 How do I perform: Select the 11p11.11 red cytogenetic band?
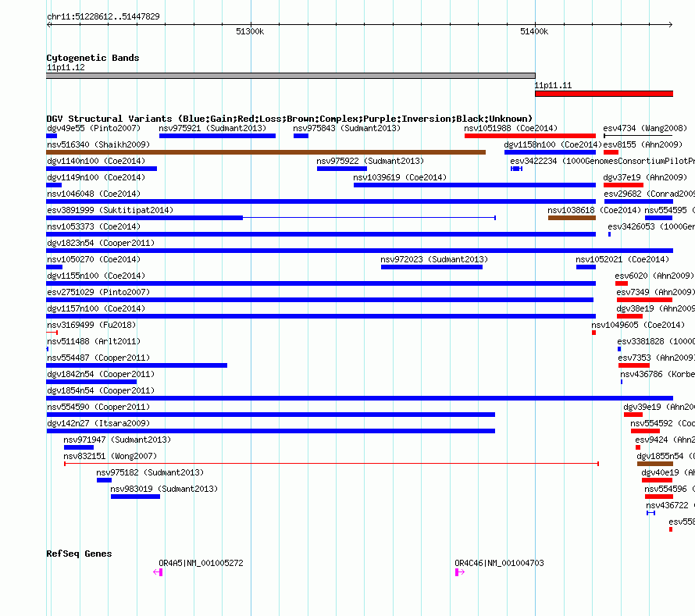(604, 94)
